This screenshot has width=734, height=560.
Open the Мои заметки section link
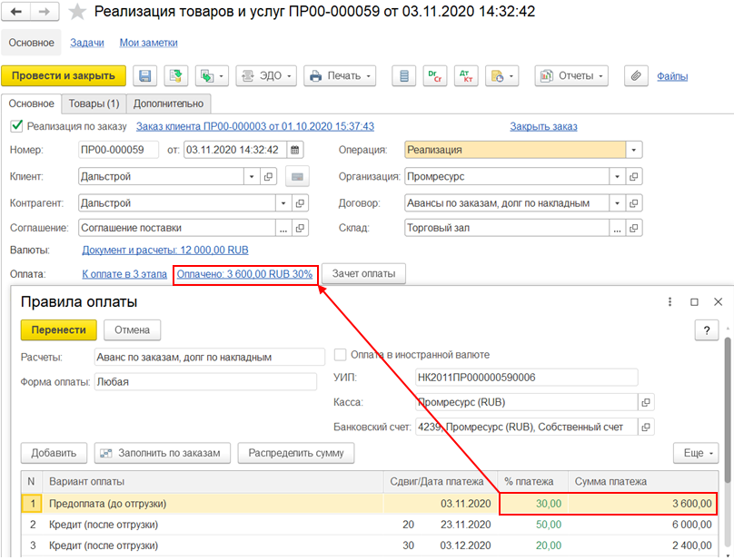coord(148,43)
